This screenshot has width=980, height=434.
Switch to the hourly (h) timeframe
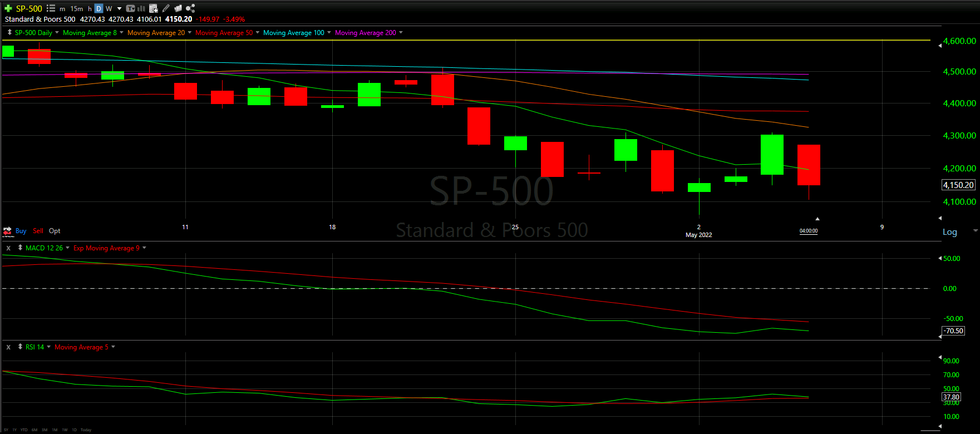click(x=90, y=9)
